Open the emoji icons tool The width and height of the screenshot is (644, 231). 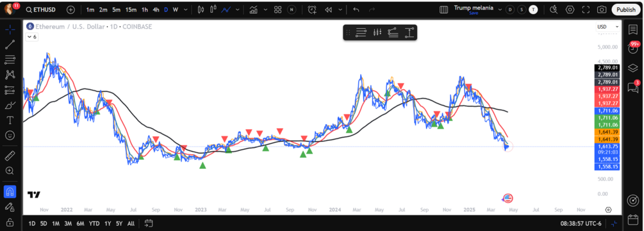coord(10,135)
